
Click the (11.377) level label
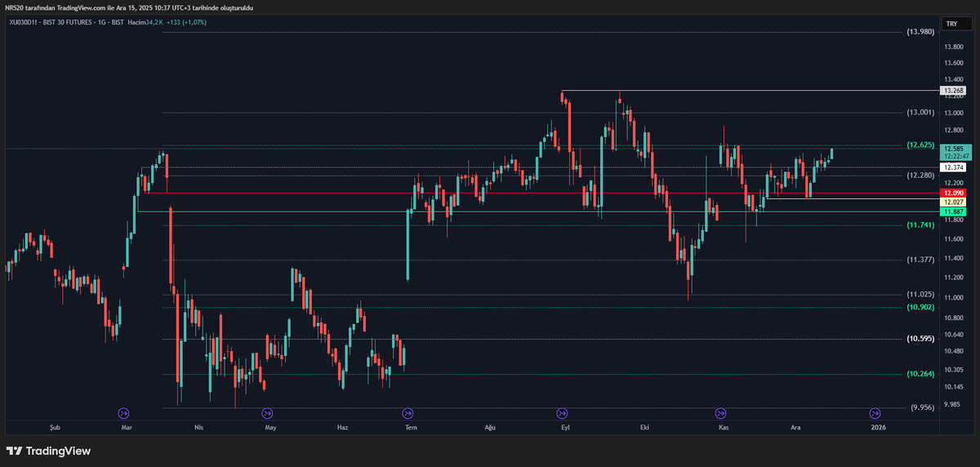click(x=920, y=260)
